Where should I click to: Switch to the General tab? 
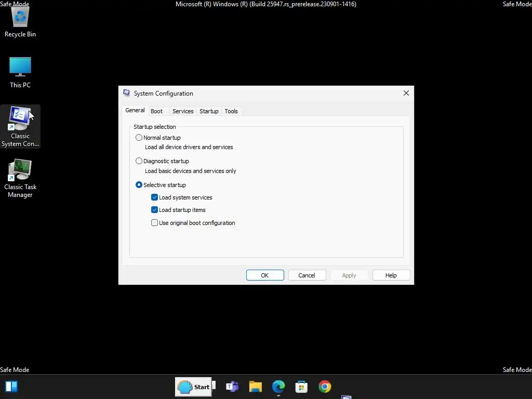[135, 110]
